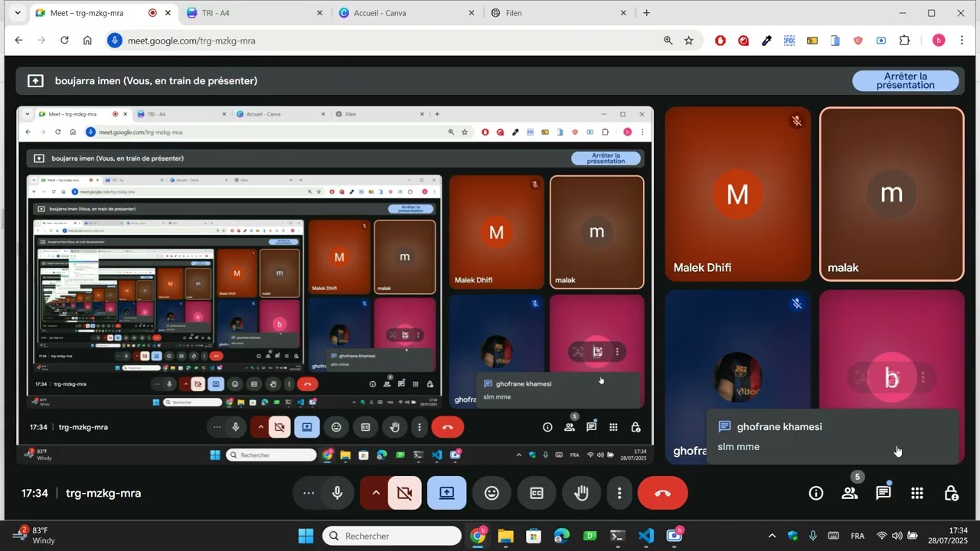View site information icon in address bar
The width and height of the screenshot is (980, 551).
[115, 41]
